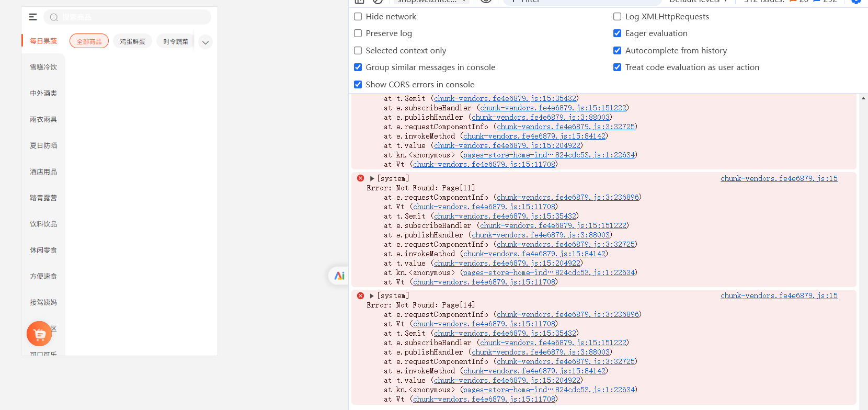Open js:3:236896 link under Page[11] error
Image resolution: width=868 pixels, height=410 pixels.
568,197
